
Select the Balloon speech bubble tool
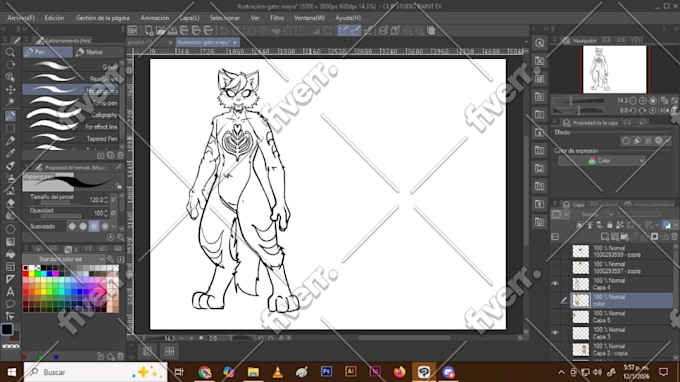(10, 304)
